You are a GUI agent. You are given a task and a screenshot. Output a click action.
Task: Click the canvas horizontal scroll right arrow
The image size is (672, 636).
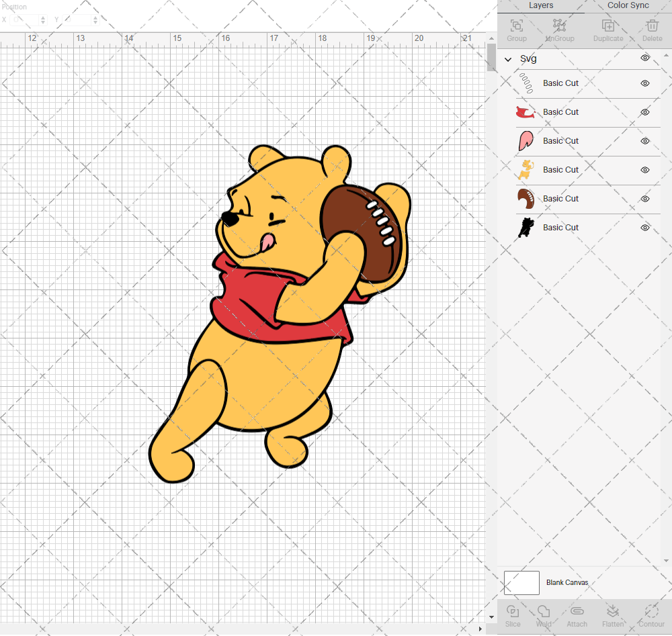point(480,629)
